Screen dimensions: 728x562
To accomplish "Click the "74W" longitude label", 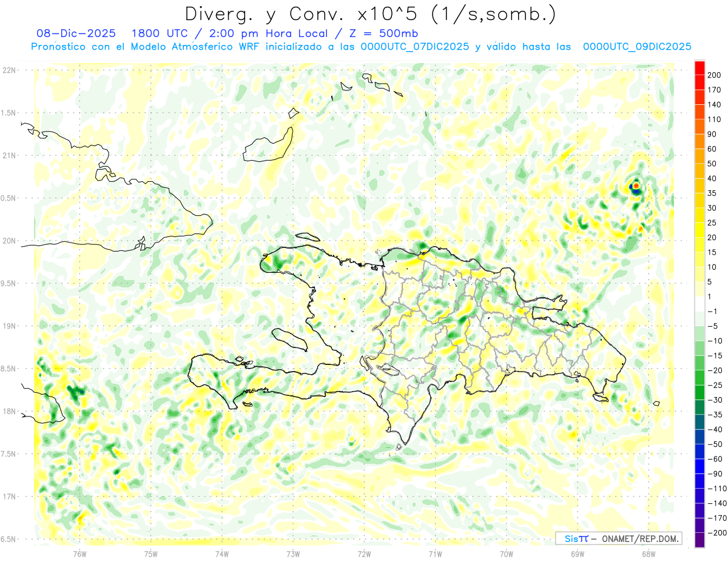I will click(222, 554).
